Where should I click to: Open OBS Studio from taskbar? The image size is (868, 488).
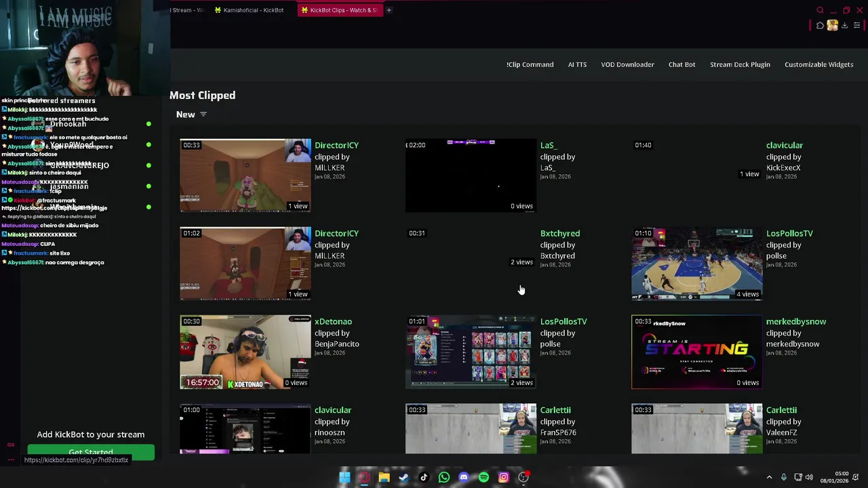(524, 477)
